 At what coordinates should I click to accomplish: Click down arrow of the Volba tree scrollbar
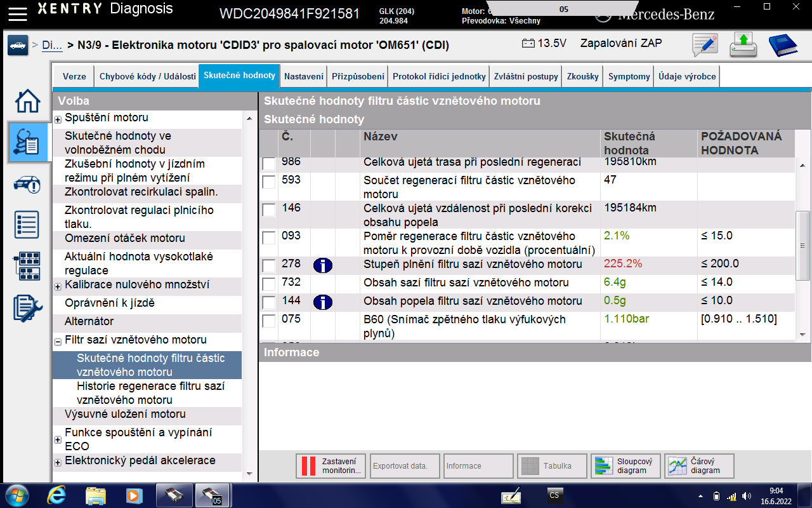tap(249, 474)
